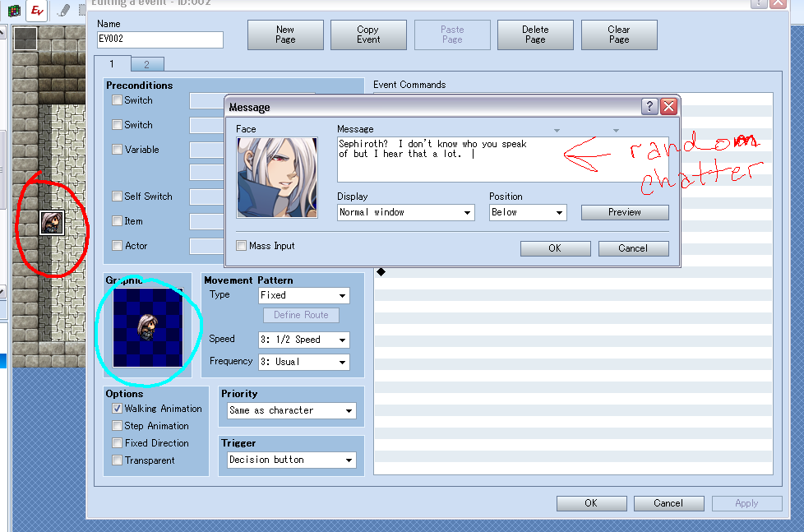
Task: Click OK in the event editor footer
Action: (591, 503)
